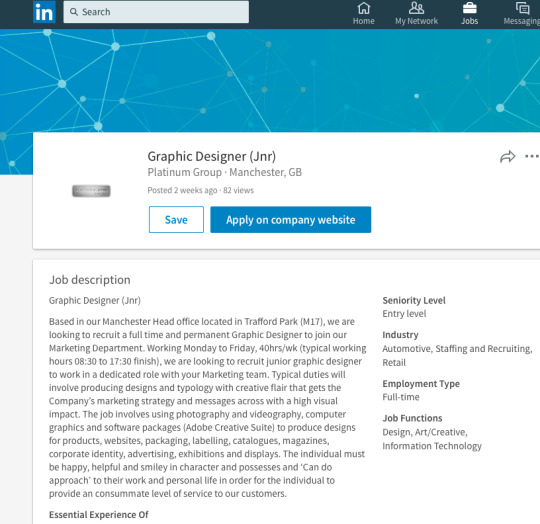Click the 'Posted 2 weeks ago · 82 views' text
Viewport: 540px width, 524px height.
click(x=200, y=190)
